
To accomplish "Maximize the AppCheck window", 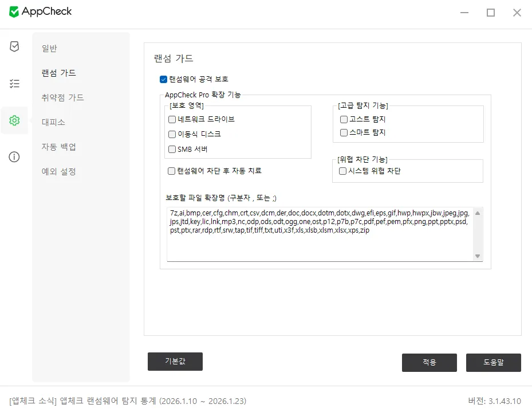I will (x=491, y=13).
